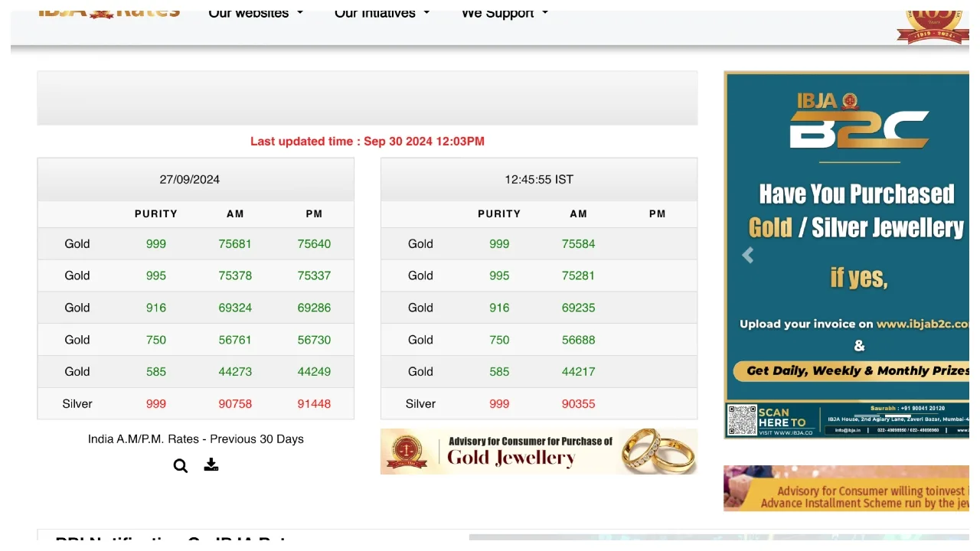Click the Silver row label in 27/09/2024 table
The image size is (980, 551).
(77, 404)
